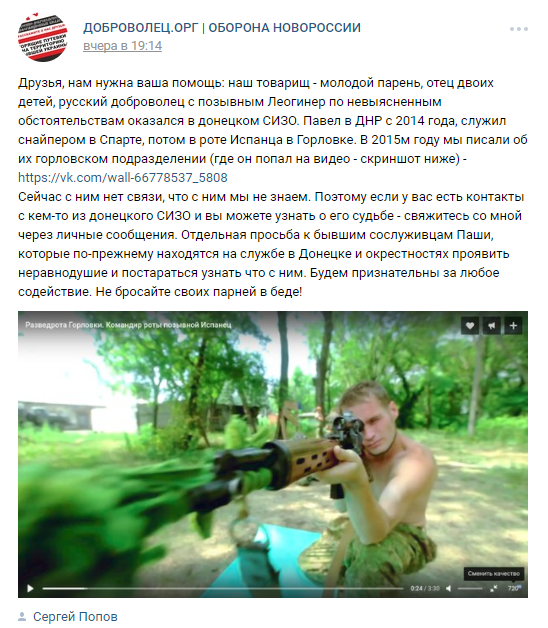
Task: Follow the vk.com/wall-66778537_5808 link
Action: [x=123, y=177]
